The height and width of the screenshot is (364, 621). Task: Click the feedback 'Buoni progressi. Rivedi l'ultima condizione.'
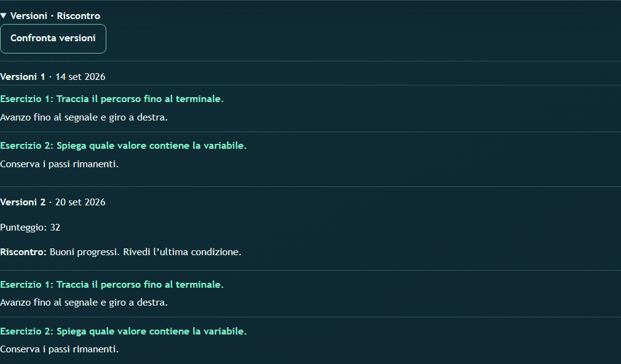145,252
